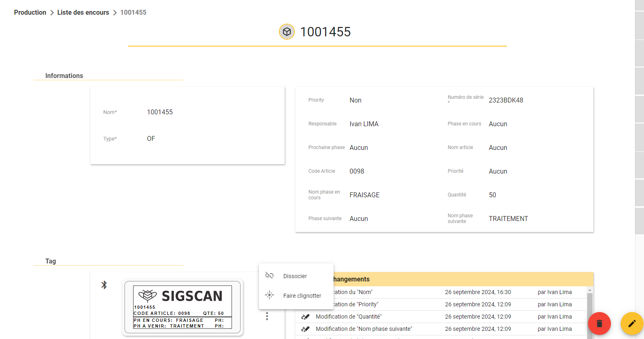Click the Modification de "Priority" history row
The width and height of the screenshot is (644, 339).
tap(444, 304)
